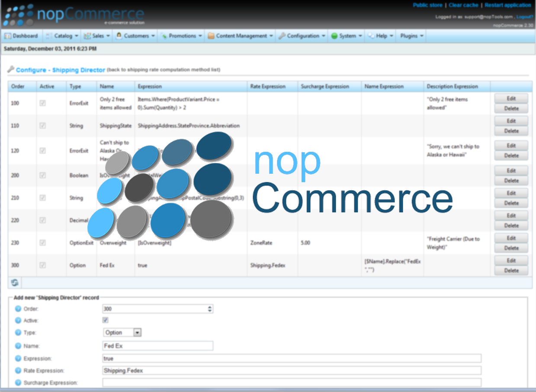Viewport: 536px width, 392px height.
Task: Delete the Alaska or Hawaii row 120
Action: (x=511, y=156)
